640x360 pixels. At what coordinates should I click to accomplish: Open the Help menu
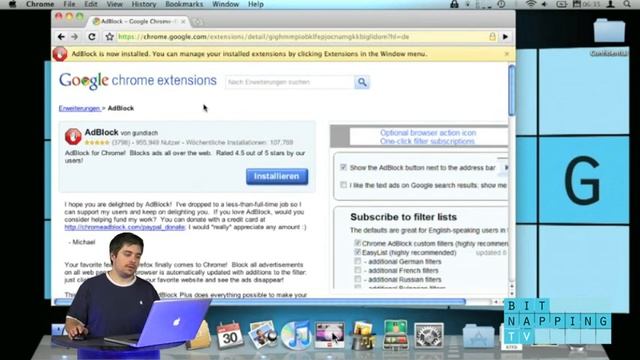[256, 4]
